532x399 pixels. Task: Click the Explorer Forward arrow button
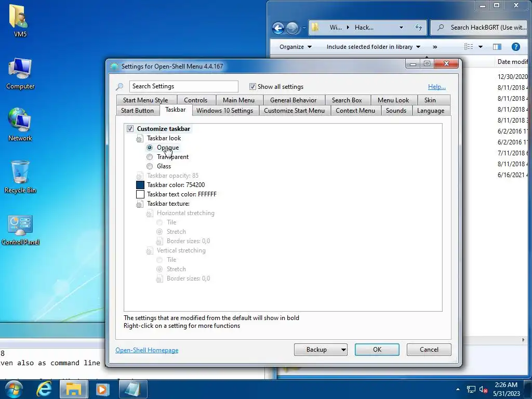coord(292,28)
